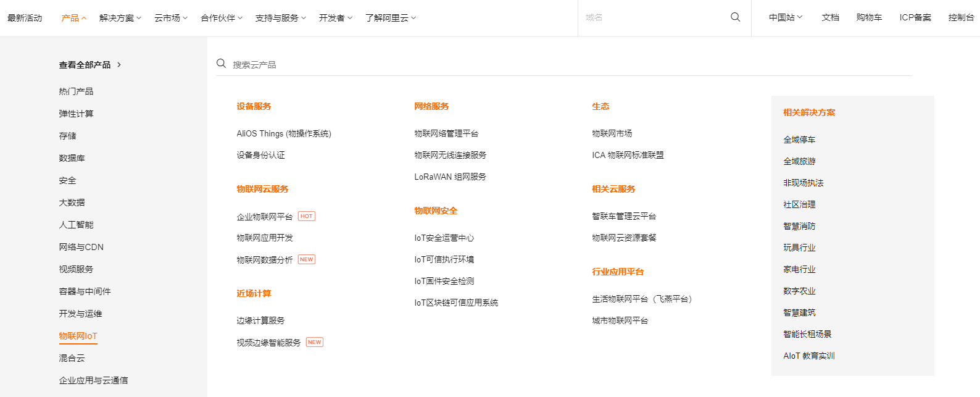
Task: Open 生活物联网平台（飞燕平台）link
Action: (643, 299)
